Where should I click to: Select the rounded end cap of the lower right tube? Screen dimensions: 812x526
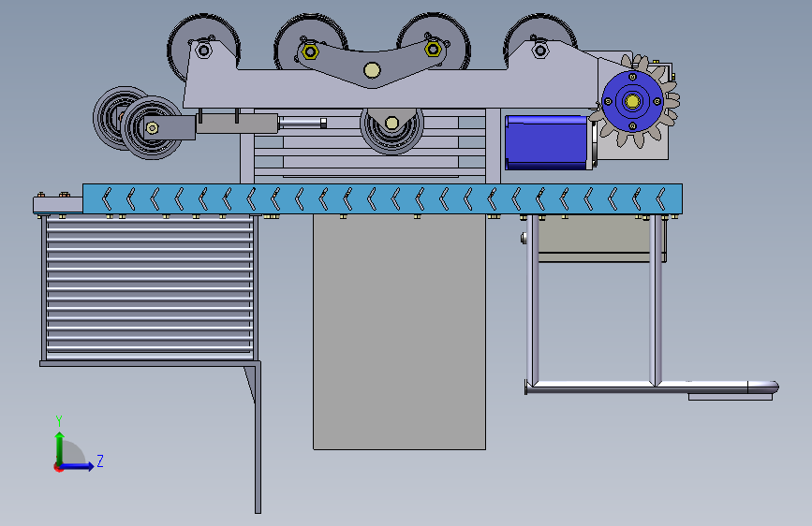click(763, 387)
